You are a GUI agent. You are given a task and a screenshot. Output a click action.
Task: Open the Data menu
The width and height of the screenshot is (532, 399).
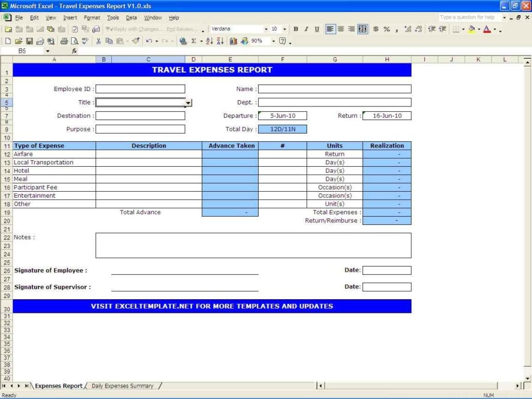pos(131,17)
